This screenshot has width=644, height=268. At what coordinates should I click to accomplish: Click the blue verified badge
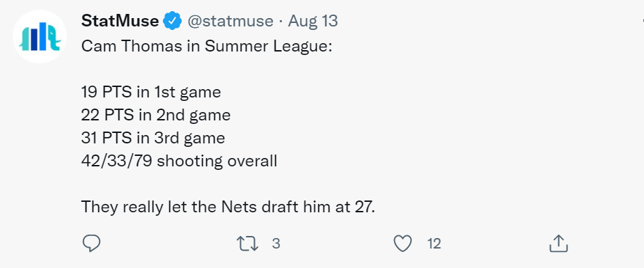click(x=173, y=20)
